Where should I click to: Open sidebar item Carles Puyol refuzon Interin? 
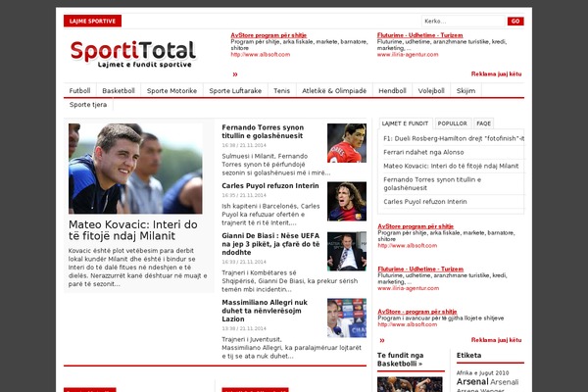click(425, 202)
